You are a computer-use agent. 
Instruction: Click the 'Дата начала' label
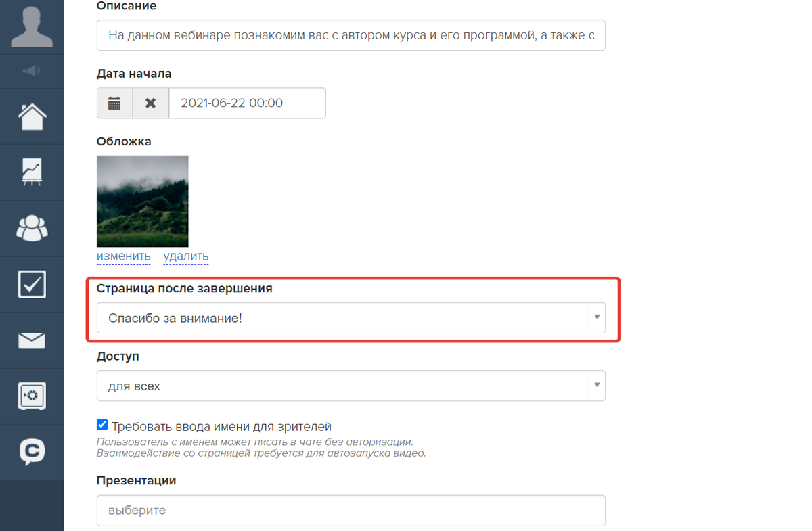[x=134, y=74]
